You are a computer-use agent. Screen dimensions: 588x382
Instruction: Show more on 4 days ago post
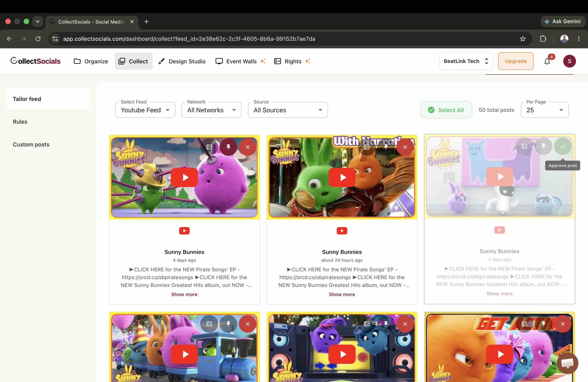(184, 294)
